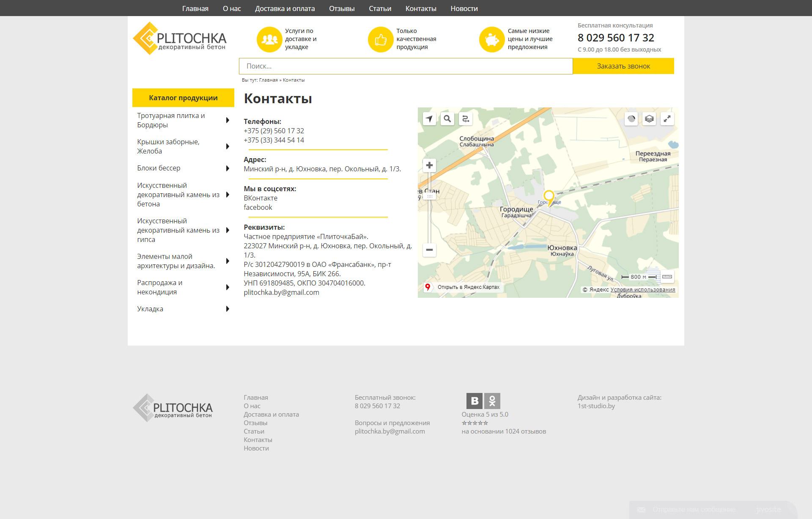Go to Отзывы in top menu

tap(342, 8)
